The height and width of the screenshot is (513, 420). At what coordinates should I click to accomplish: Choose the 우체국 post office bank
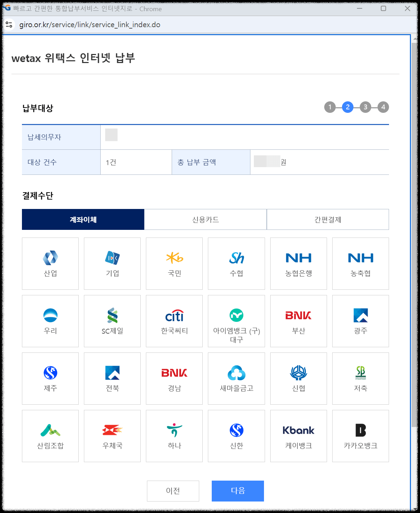click(x=112, y=436)
